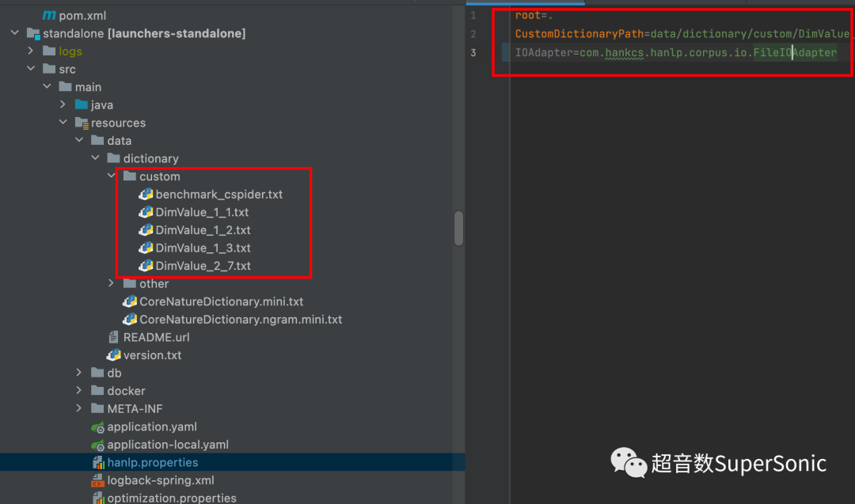This screenshot has height=504, width=855.
Task: Click the standalone module folder icon
Action: pyautogui.click(x=33, y=33)
